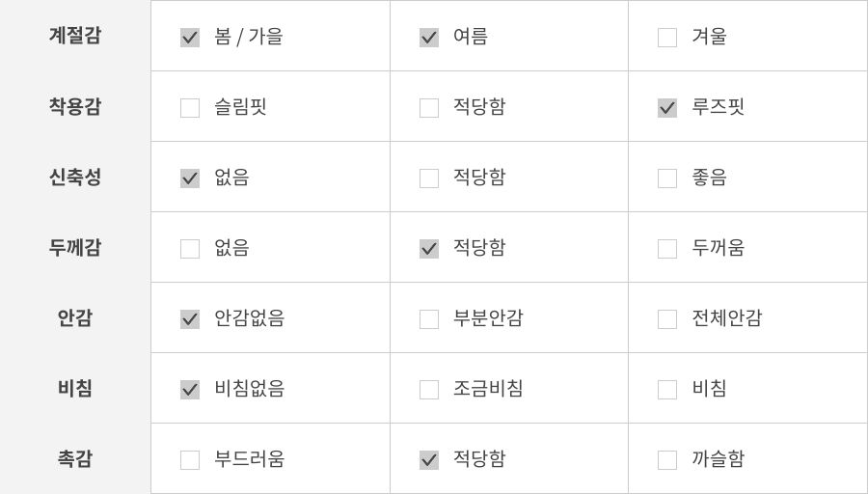This screenshot has width=868, height=494.
Task: Select the 두꺼움 checkbox
Action: [667, 249]
